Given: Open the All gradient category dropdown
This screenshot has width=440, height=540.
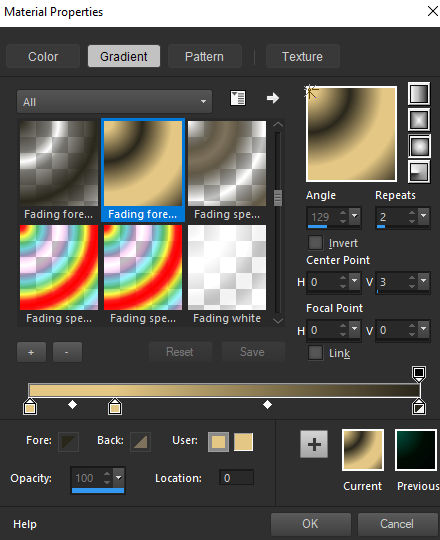Looking at the screenshot, I should 114,102.
